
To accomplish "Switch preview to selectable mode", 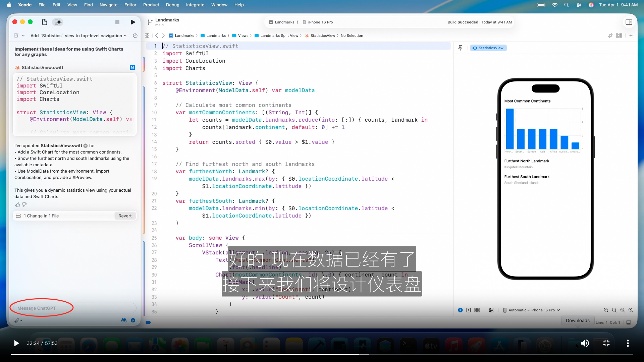I will point(469,310).
